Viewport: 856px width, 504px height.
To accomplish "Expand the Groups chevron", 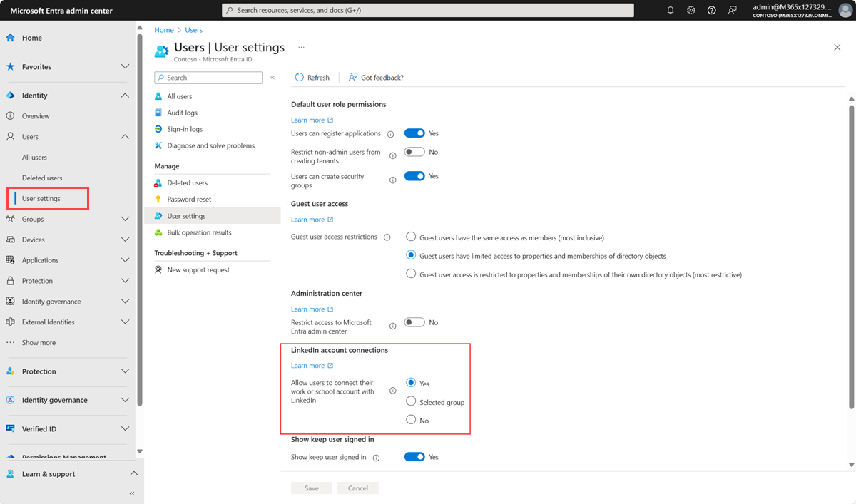I will [x=125, y=219].
